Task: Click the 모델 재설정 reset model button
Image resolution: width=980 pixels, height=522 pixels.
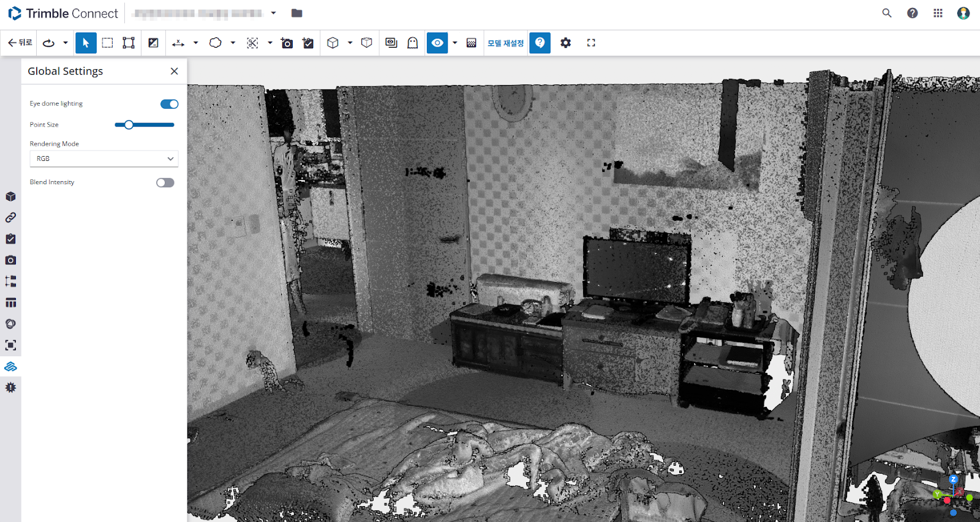Action: [505, 43]
